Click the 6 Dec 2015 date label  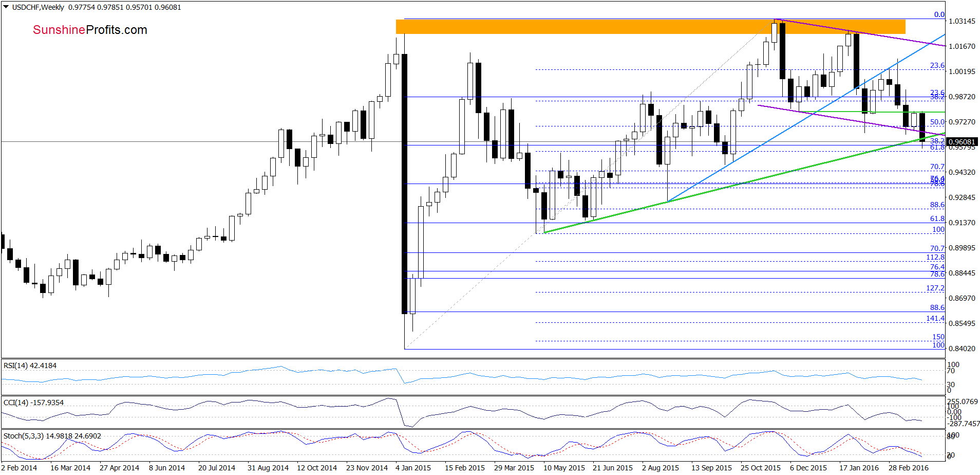coord(808,468)
